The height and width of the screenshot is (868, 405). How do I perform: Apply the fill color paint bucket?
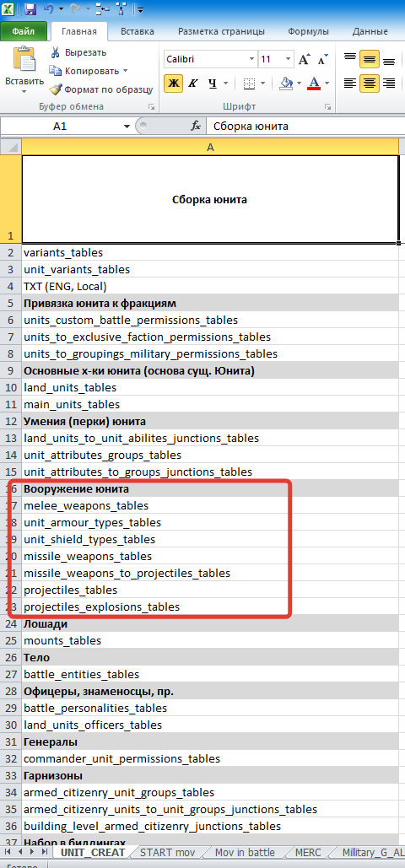click(x=286, y=84)
